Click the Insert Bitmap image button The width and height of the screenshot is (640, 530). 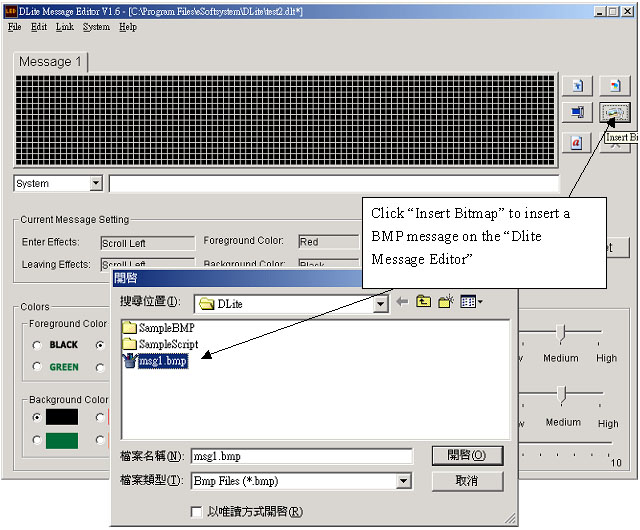coord(615,112)
